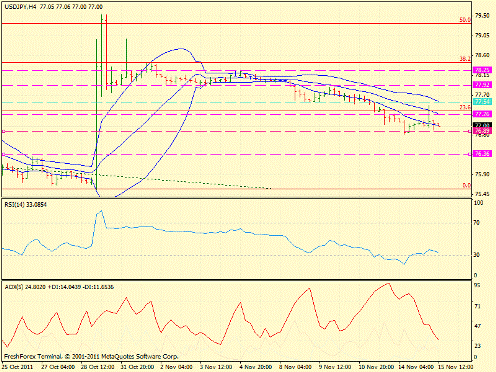Screen dimensions: 496x372
Task: Click the magenta 77.26 price level tag
Action: [x=482, y=114]
